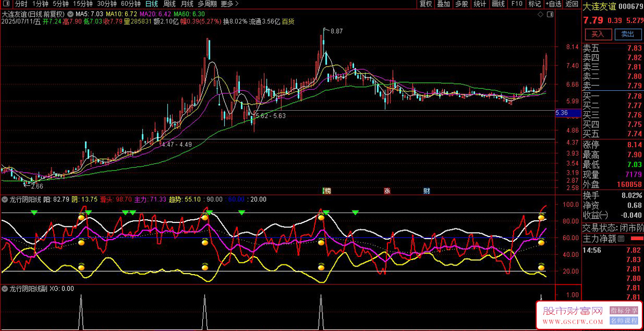Screen dimensions: 644x331
Task: Click the 大连友谊 stock name in quote panel
Action: (x=601, y=6)
